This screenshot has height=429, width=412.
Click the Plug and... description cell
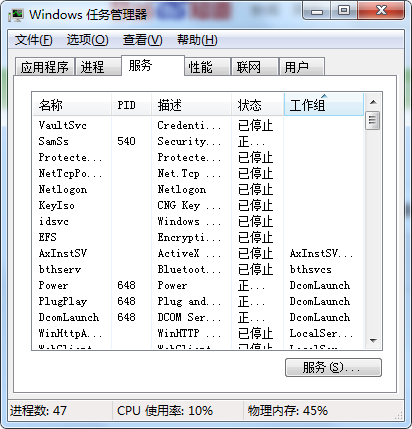189,301
